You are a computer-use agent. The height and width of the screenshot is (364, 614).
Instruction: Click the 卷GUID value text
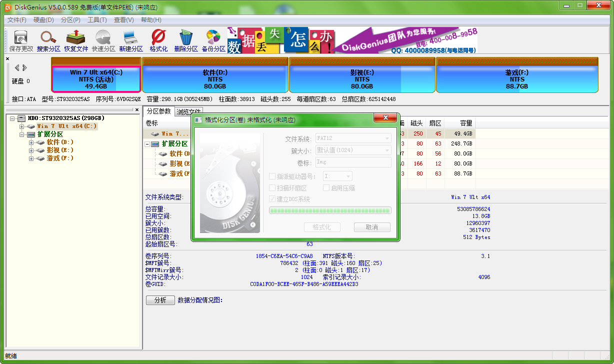tap(304, 284)
